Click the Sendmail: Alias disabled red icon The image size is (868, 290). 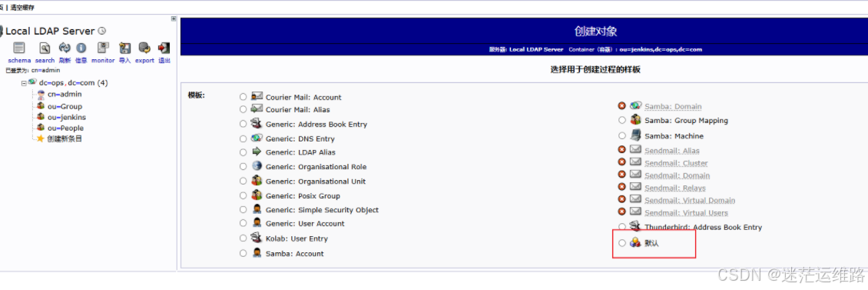(621, 150)
